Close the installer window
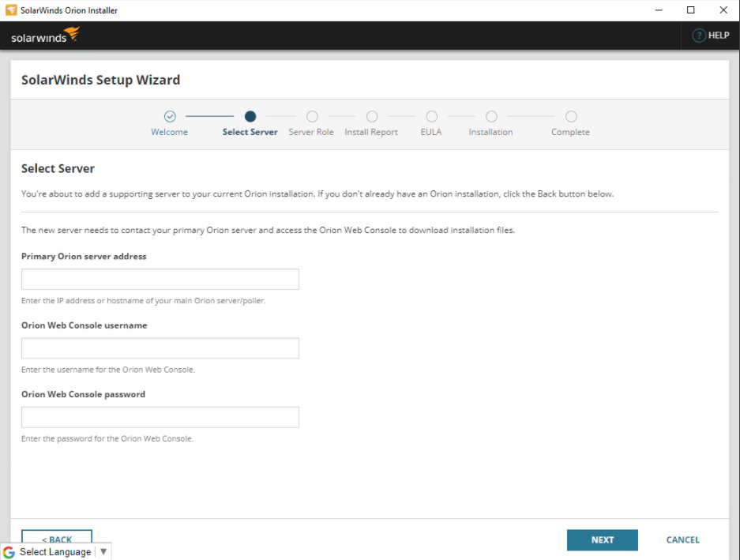 [x=723, y=10]
